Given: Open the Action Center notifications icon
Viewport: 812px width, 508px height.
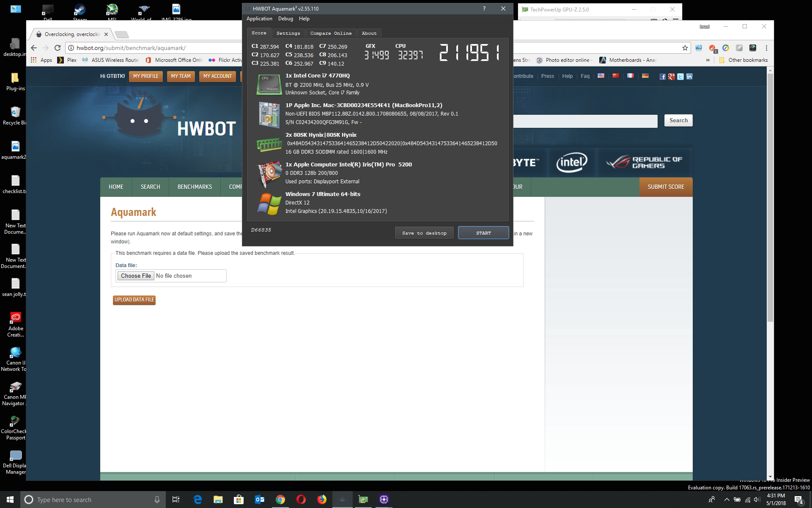Looking at the screenshot, I should 798,500.
